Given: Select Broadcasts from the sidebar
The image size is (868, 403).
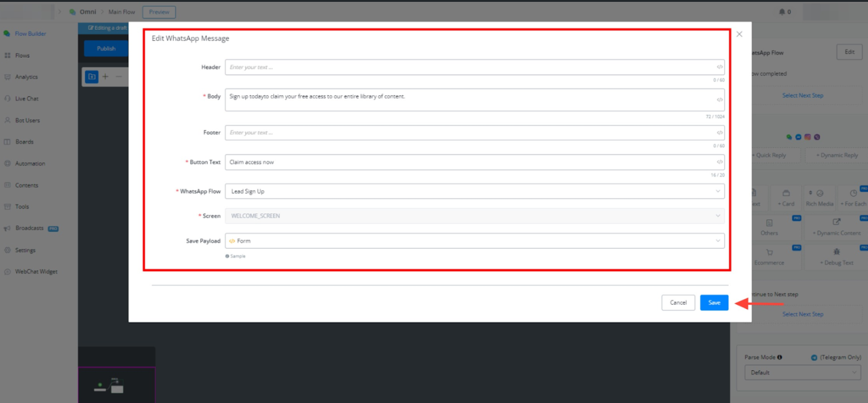Looking at the screenshot, I should 29,228.
